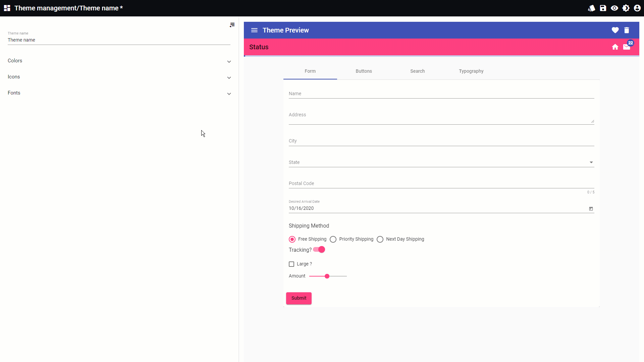644x362 pixels.
Task: Click the Desired Arrival Date value 10/16/2020
Action: 301,208
